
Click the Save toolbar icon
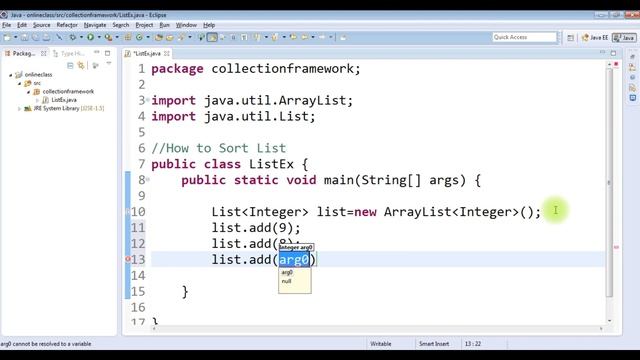[24, 38]
